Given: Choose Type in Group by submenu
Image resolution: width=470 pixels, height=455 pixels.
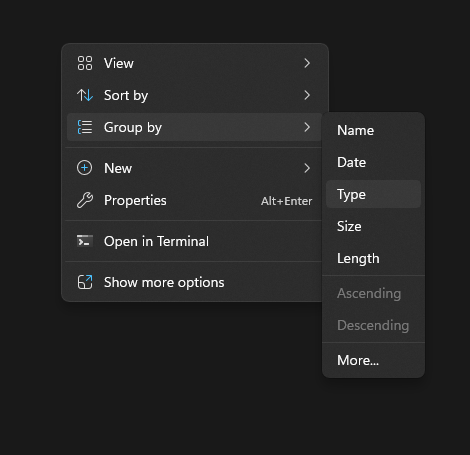Looking at the screenshot, I should (x=373, y=194).
